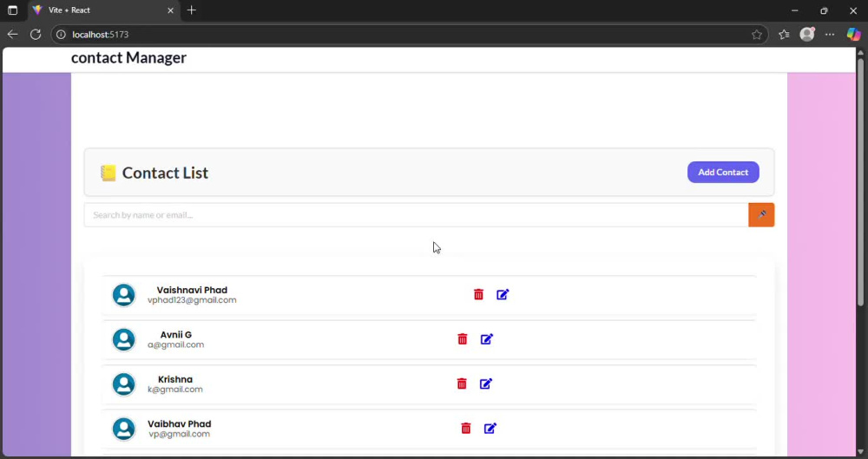
Task: Open a new tab with plus button
Action: pyautogui.click(x=192, y=10)
